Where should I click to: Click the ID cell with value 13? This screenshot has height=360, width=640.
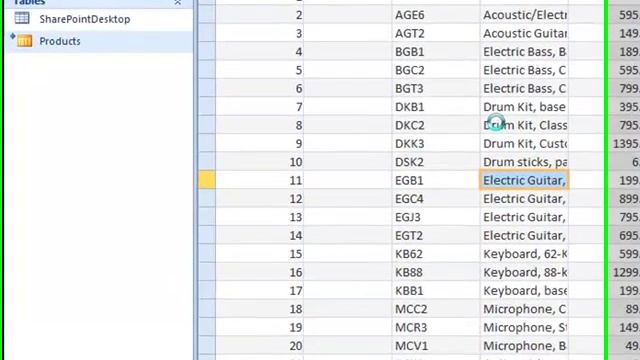tap(260, 217)
